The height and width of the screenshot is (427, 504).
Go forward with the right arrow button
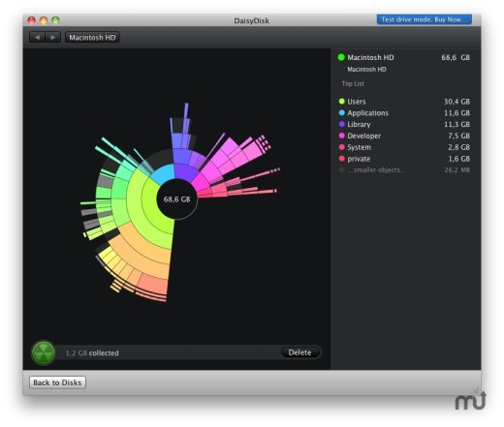click(x=53, y=38)
